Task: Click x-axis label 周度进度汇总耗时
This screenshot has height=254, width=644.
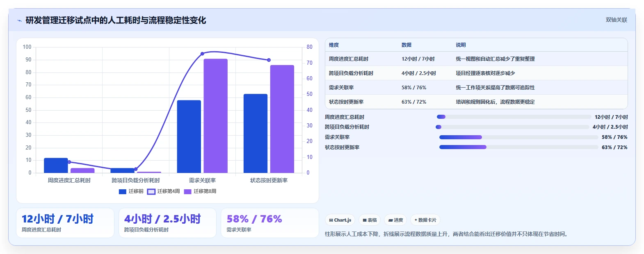Action: click(x=69, y=180)
